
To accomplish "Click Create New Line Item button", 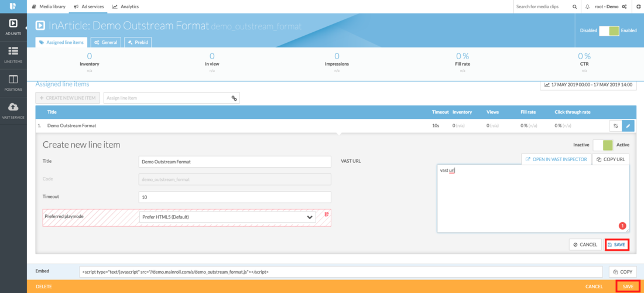I will point(68,98).
